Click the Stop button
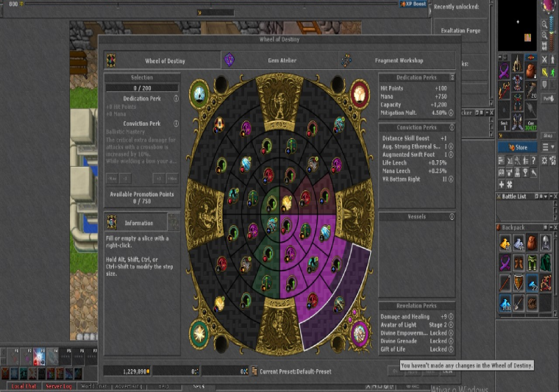 click(547, 135)
